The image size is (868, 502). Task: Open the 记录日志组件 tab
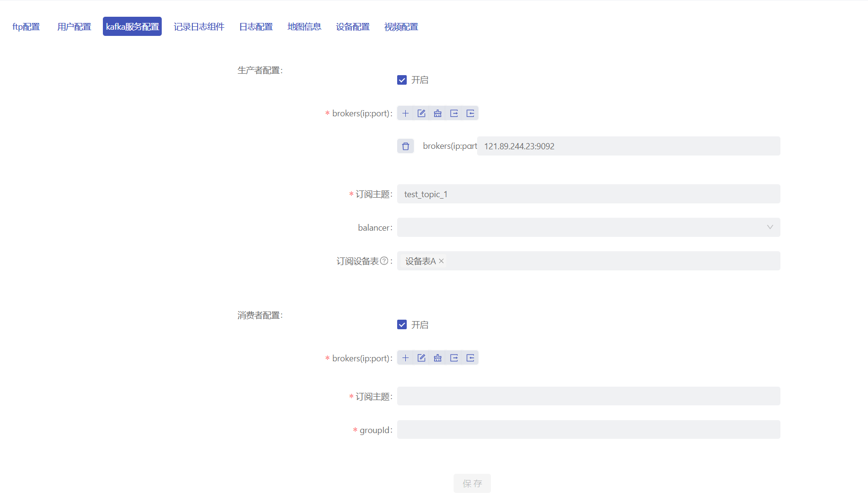[x=199, y=27]
